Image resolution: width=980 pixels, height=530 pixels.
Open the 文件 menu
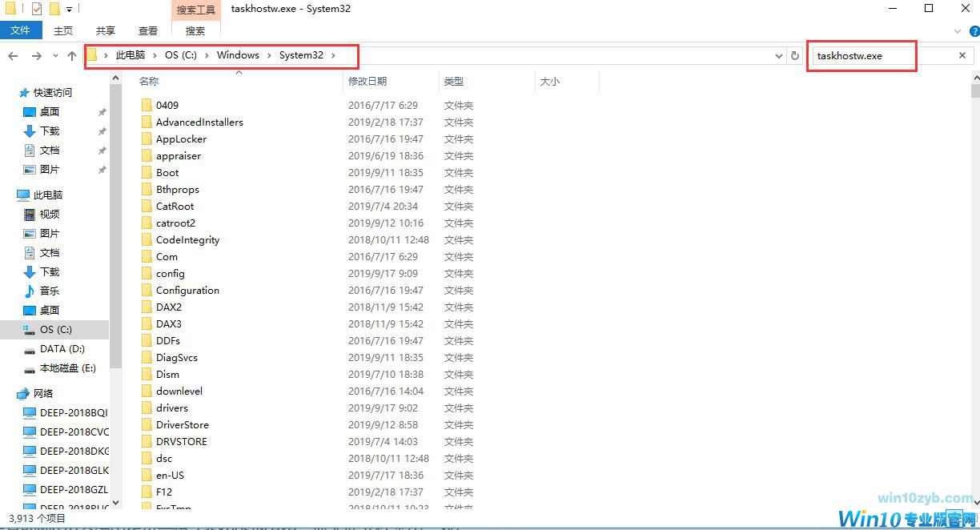[x=20, y=30]
